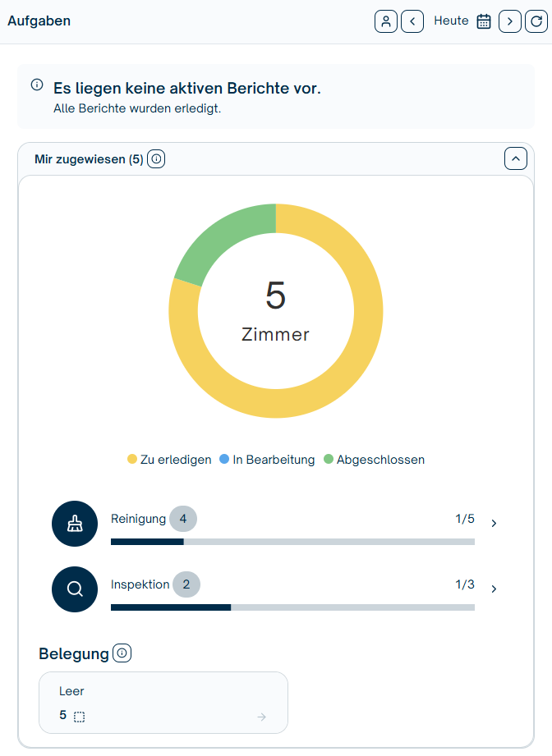Click the refresh icon in header
552x756 pixels.
pos(535,21)
